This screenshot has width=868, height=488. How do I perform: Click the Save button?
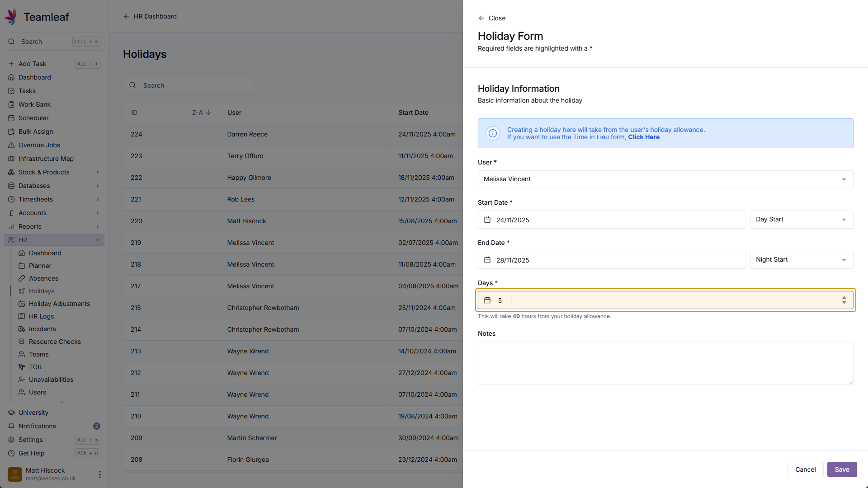click(842, 469)
